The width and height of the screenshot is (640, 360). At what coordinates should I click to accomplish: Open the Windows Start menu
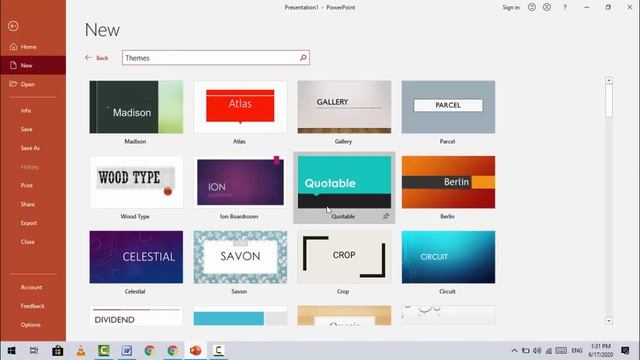pos(11,351)
